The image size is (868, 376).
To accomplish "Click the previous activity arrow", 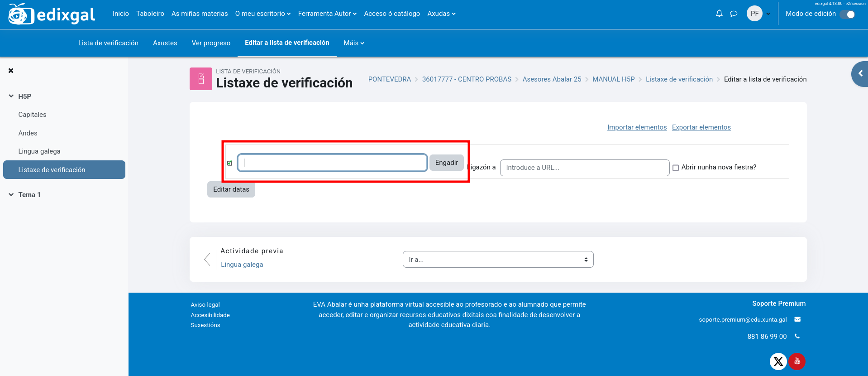I will [207, 259].
